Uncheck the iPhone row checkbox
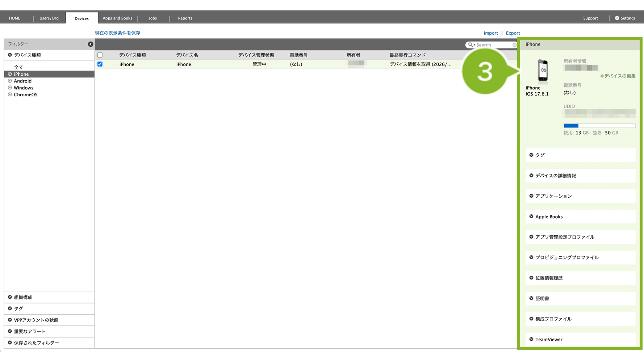 pos(100,64)
